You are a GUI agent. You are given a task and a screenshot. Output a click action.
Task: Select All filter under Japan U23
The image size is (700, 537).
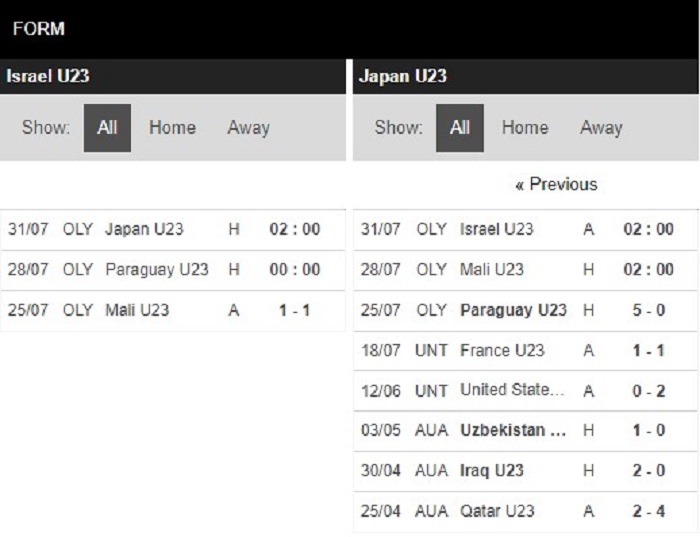point(460,128)
